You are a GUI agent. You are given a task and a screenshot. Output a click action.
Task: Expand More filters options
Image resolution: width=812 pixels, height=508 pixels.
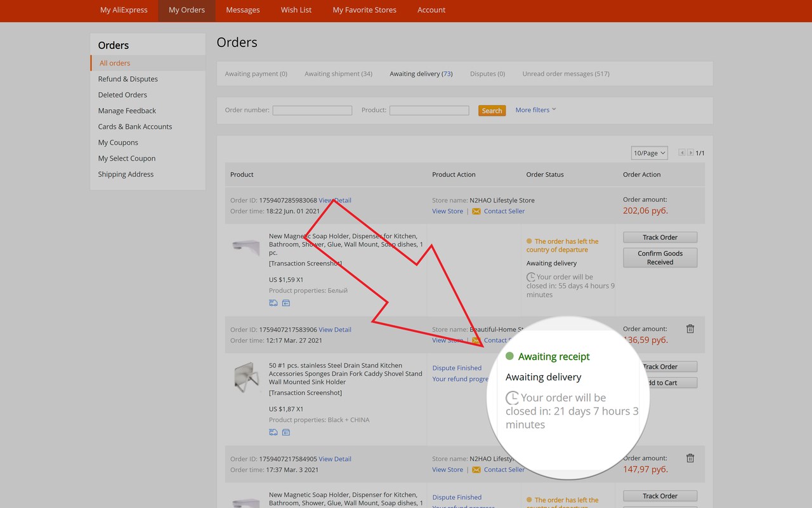click(x=535, y=110)
